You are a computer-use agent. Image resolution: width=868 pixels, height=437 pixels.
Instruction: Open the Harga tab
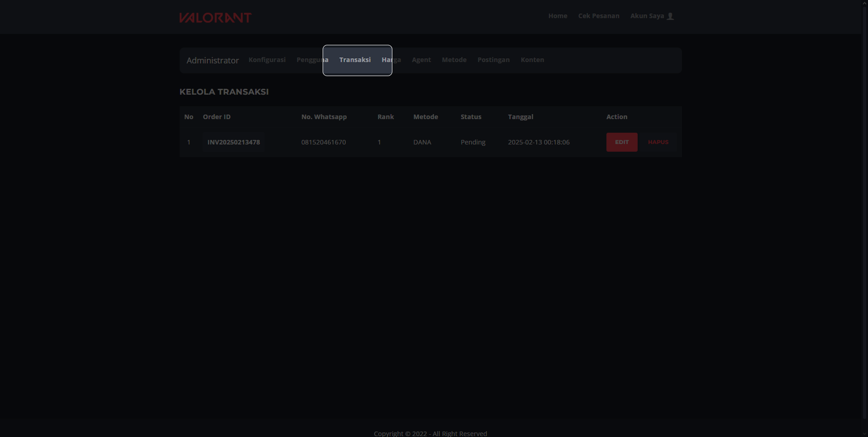pyautogui.click(x=391, y=60)
